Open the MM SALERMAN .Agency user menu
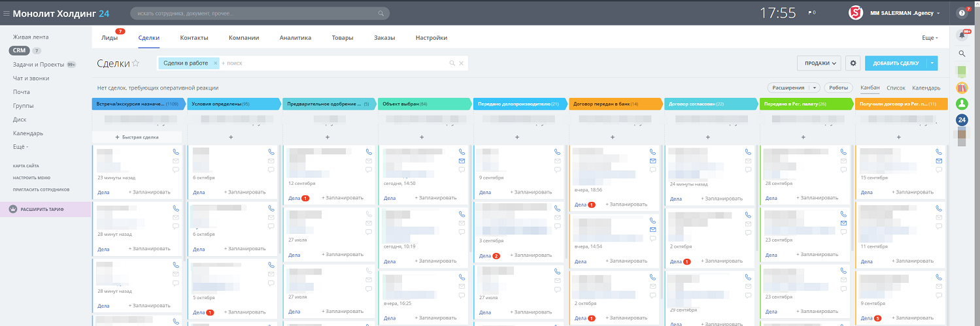 pos(905,13)
